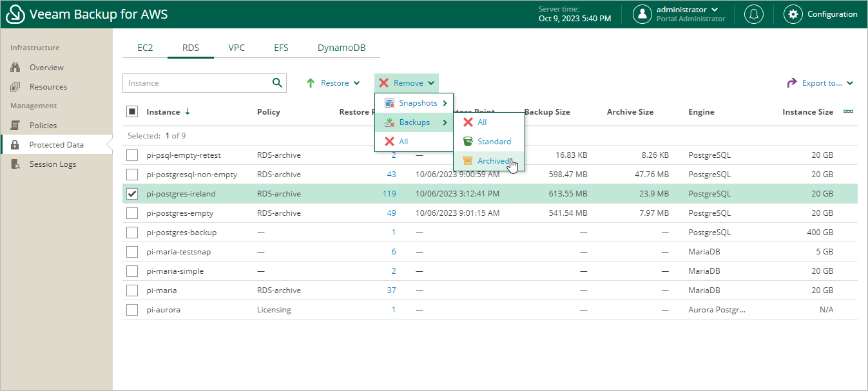This screenshot has width=868, height=391.
Task: Collapse the Remove dropdown
Action: point(407,83)
